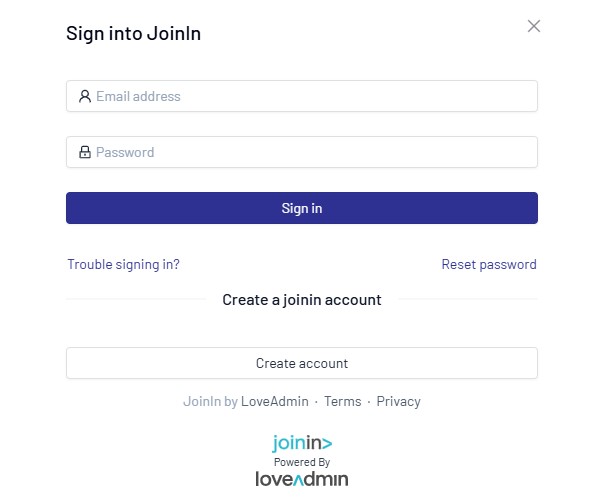Image resolution: width=603 pixels, height=497 pixels.
Task: Open the Terms link
Action: point(343,401)
